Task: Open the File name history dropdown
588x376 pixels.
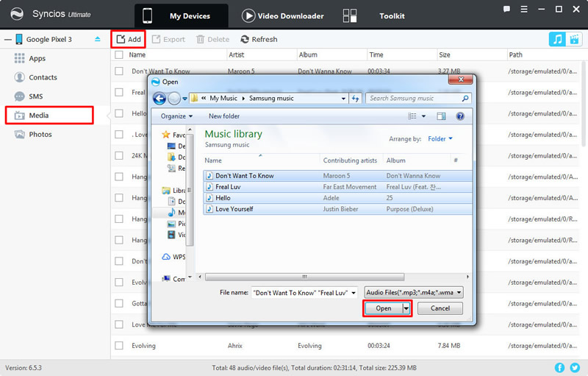Action: coord(354,293)
